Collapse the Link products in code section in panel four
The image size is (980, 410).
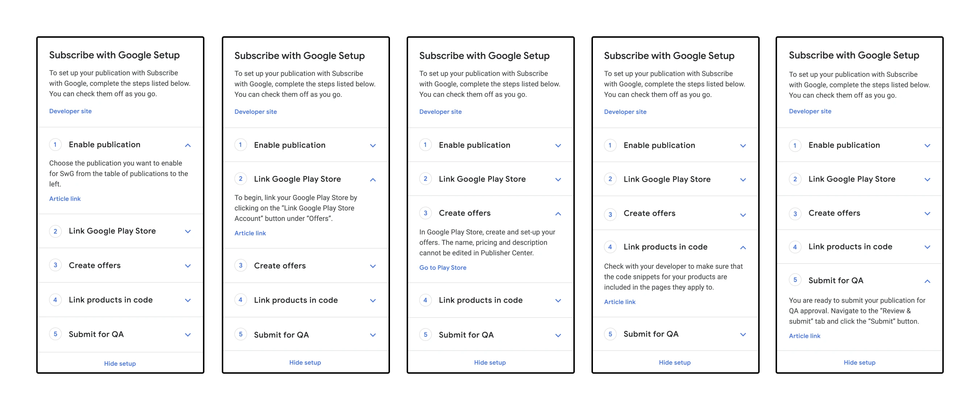tap(743, 247)
